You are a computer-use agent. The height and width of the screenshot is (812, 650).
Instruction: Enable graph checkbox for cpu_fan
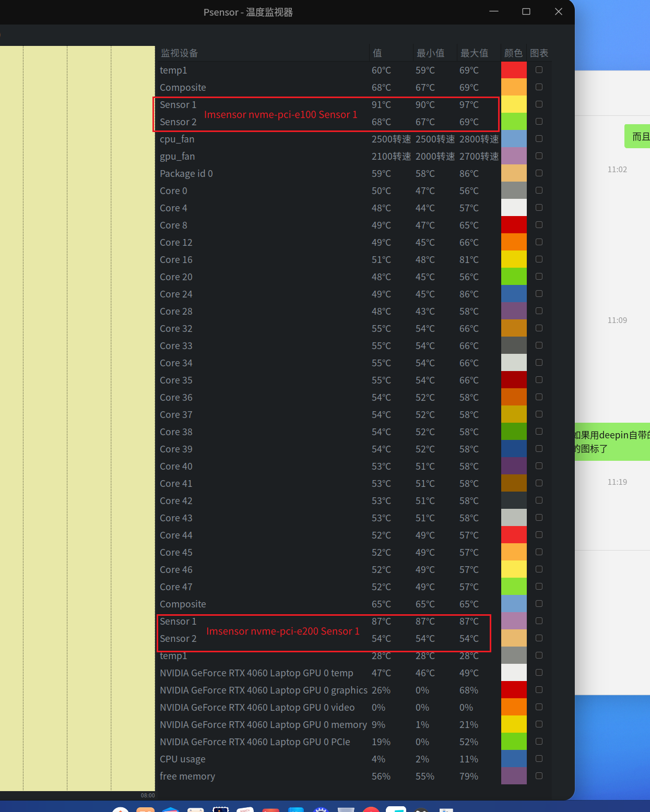[x=539, y=139]
